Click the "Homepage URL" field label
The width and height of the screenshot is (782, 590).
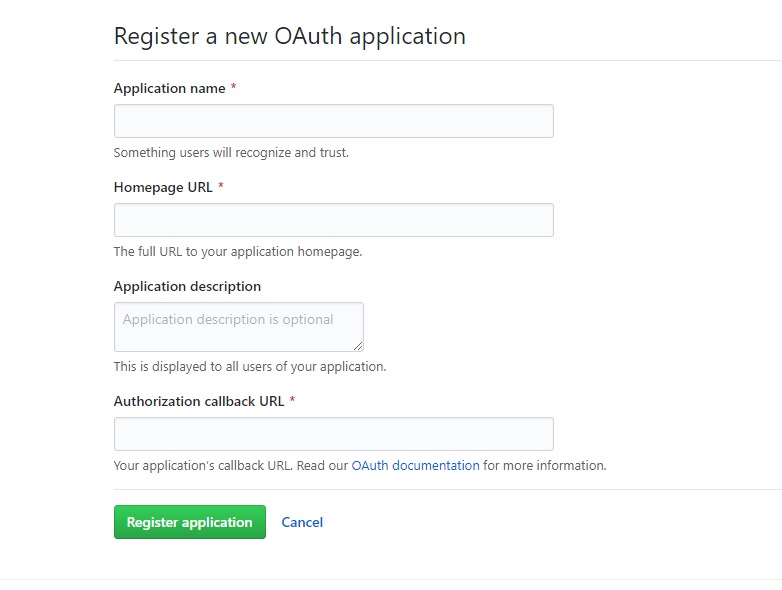[163, 187]
